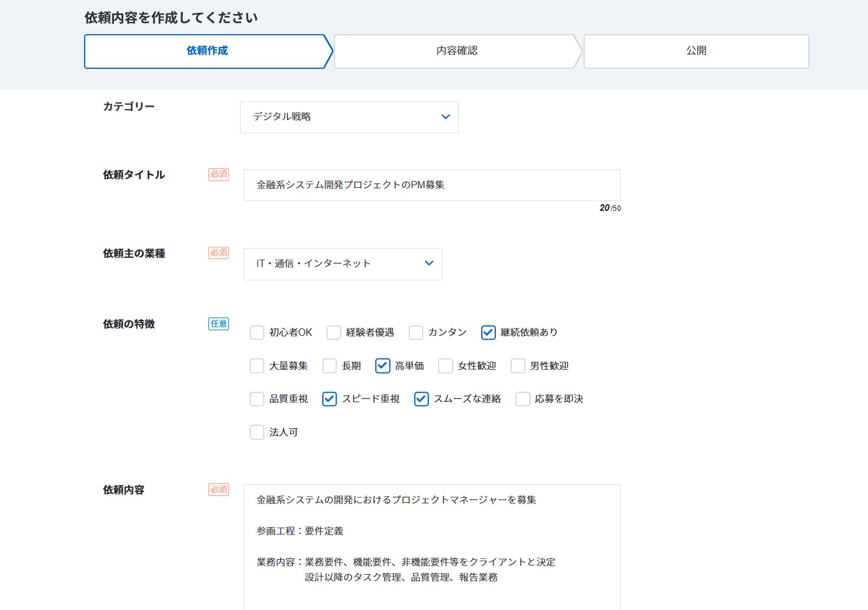868x610 pixels.
Task: Check the 経験者優遇 option
Action: tap(334, 333)
